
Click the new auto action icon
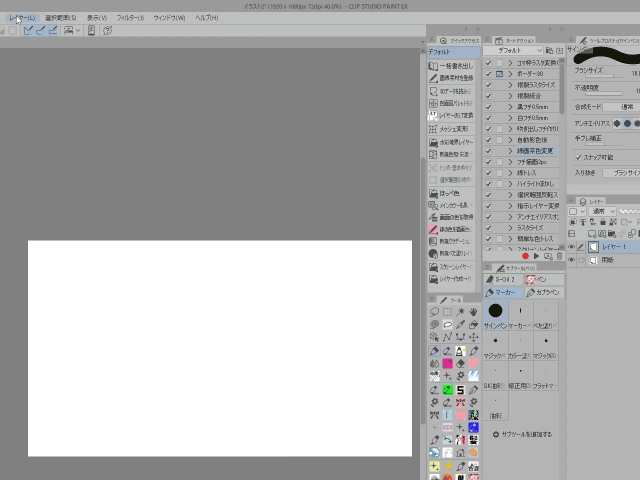(x=548, y=256)
